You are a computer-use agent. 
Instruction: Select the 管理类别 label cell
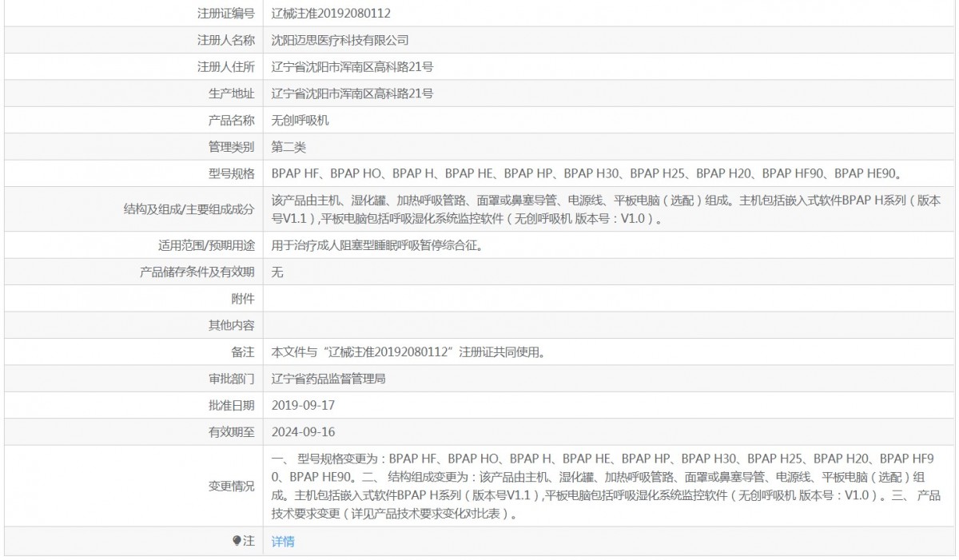(133, 147)
